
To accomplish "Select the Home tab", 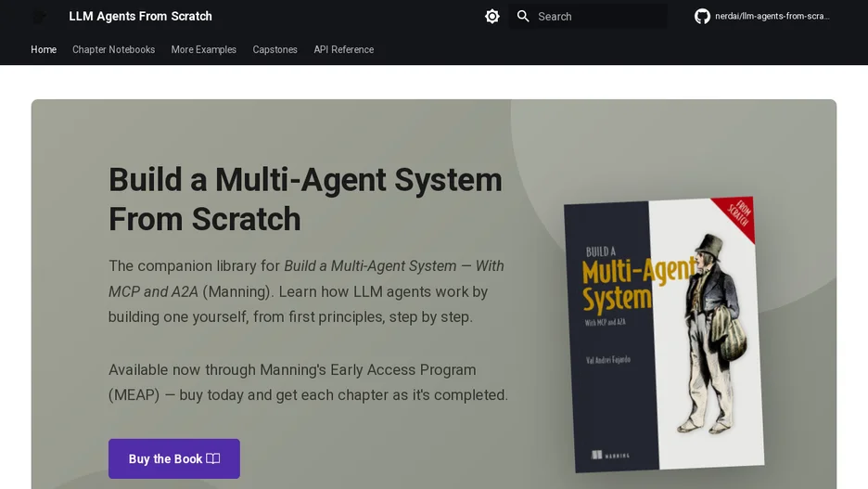I will click(x=44, y=50).
